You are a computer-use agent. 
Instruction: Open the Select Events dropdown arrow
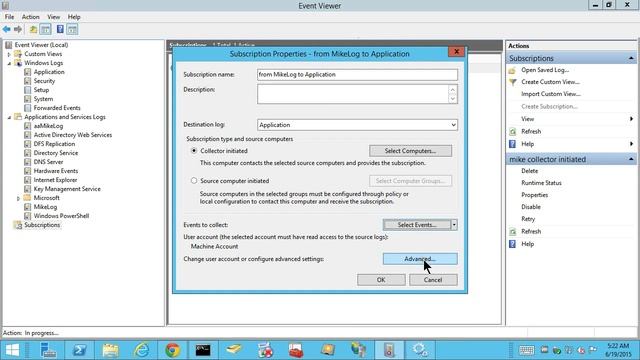(454, 224)
